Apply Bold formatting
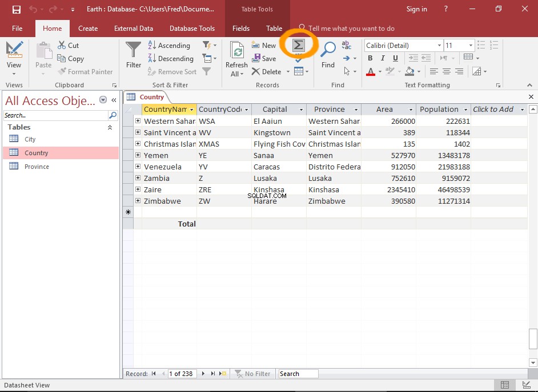This screenshot has height=392, width=538. click(370, 58)
